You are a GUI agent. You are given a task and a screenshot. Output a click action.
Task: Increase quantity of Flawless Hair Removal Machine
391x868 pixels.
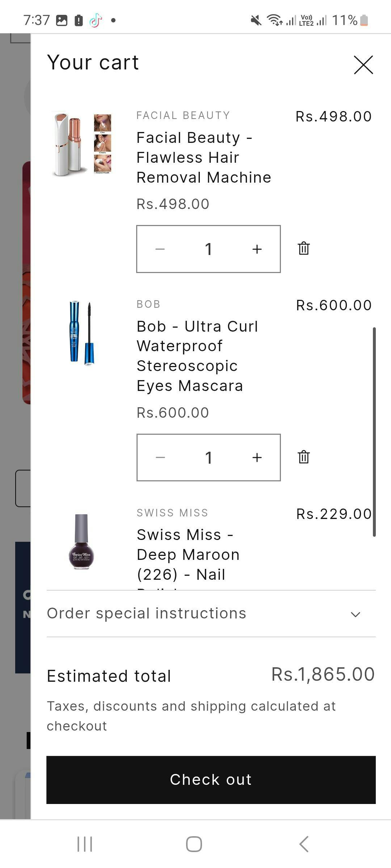coord(257,249)
